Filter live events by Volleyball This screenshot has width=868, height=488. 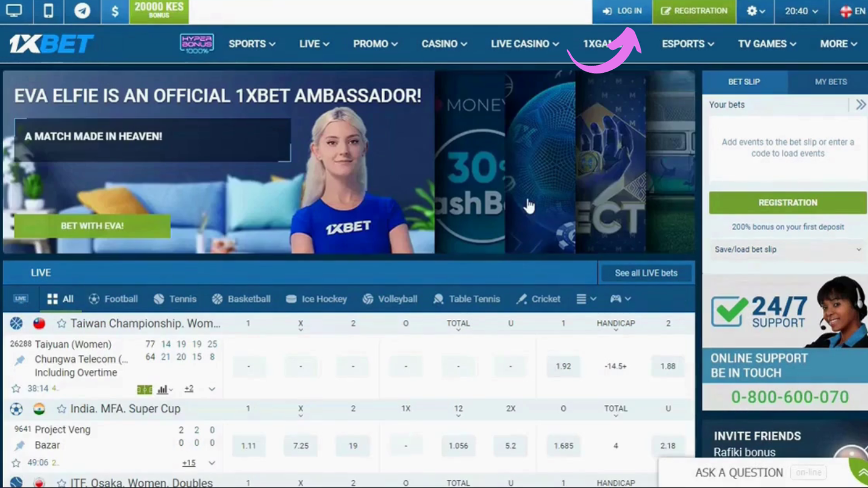[x=389, y=299]
